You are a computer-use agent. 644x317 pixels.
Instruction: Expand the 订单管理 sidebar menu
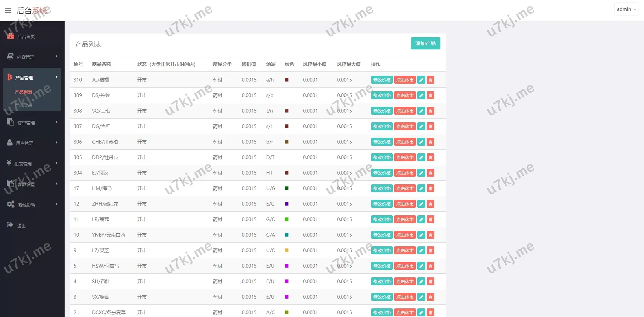[x=32, y=123]
